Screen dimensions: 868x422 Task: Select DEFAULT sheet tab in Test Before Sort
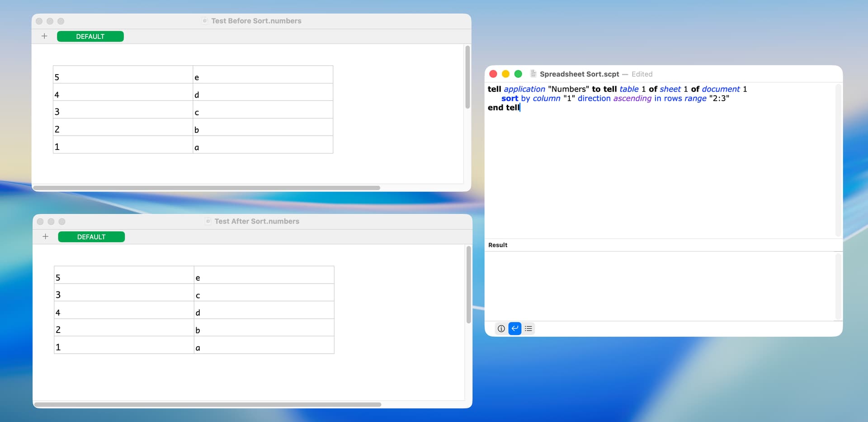[x=90, y=37]
